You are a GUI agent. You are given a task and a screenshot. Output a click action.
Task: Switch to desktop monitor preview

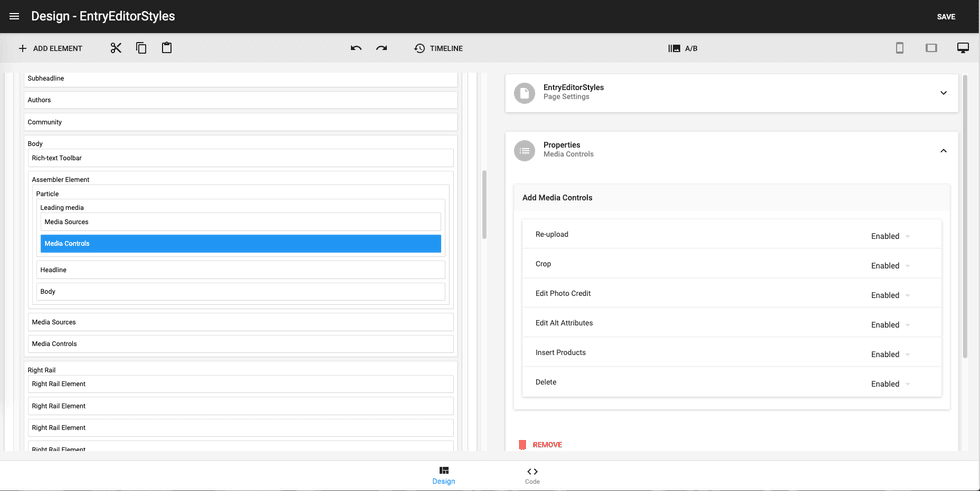963,48
